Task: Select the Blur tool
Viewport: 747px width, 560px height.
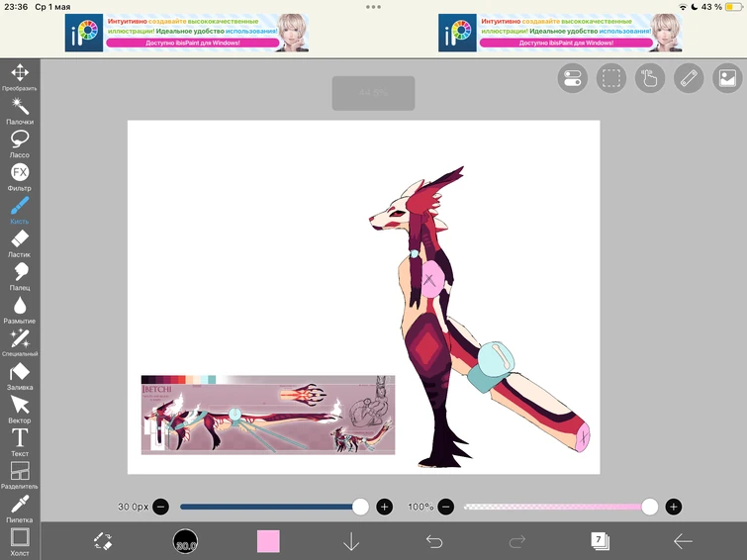Action: click(20, 306)
